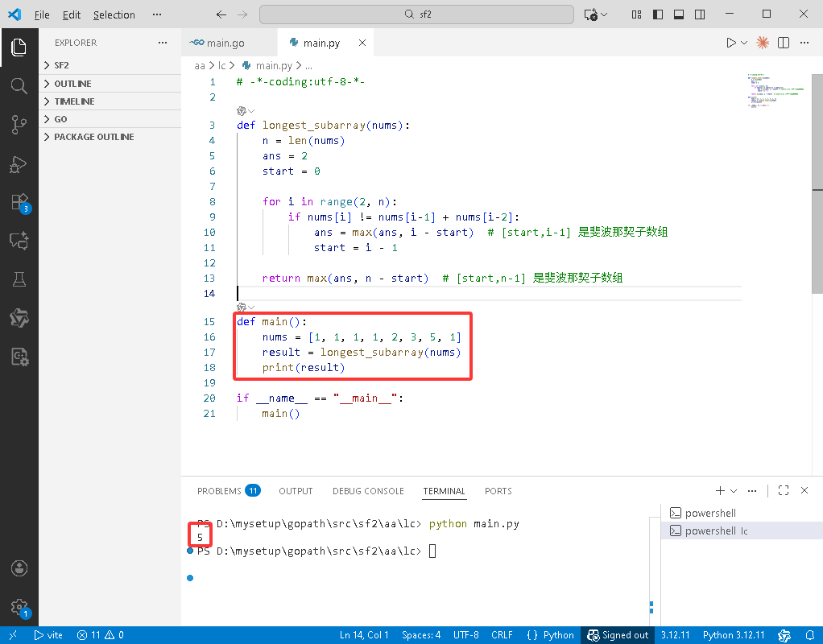Change line ending via CRLF status item

tap(502, 635)
